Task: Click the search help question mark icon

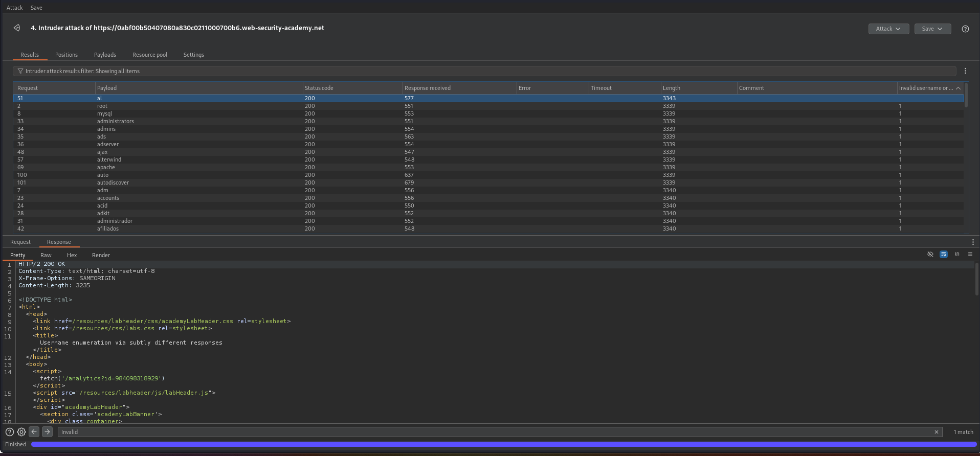Action: coord(9,432)
